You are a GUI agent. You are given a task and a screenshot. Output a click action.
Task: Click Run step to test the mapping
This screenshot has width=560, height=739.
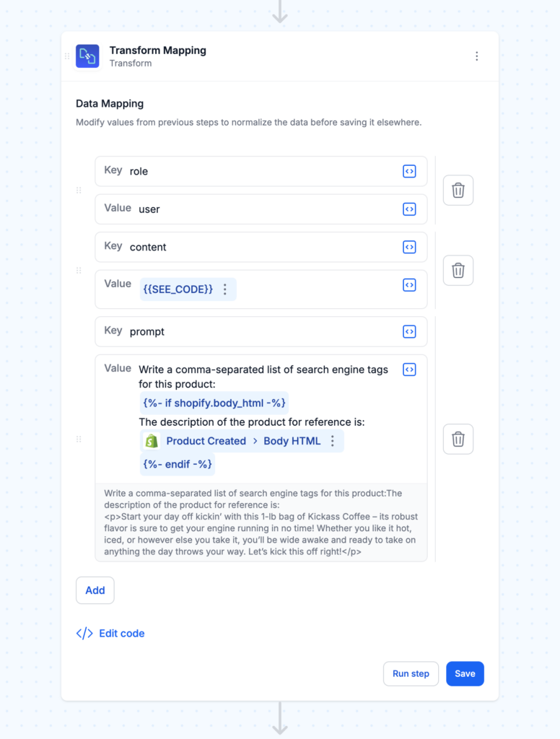pyautogui.click(x=411, y=673)
